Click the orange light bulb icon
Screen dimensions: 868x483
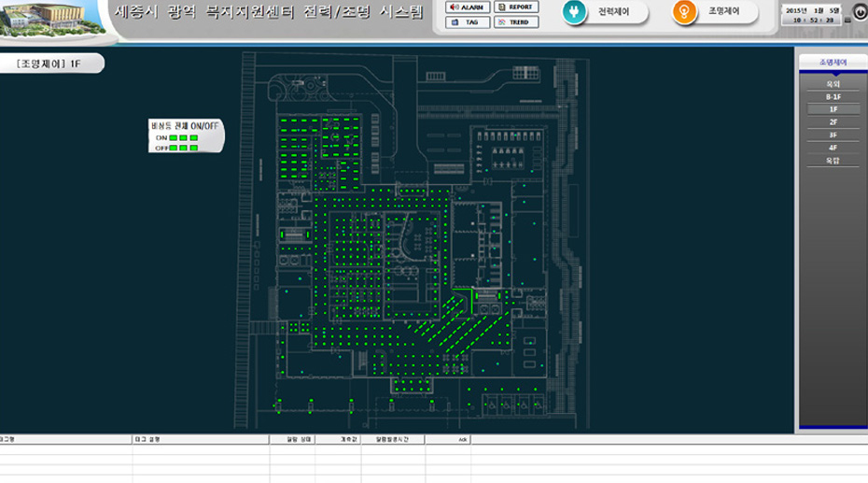685,11
